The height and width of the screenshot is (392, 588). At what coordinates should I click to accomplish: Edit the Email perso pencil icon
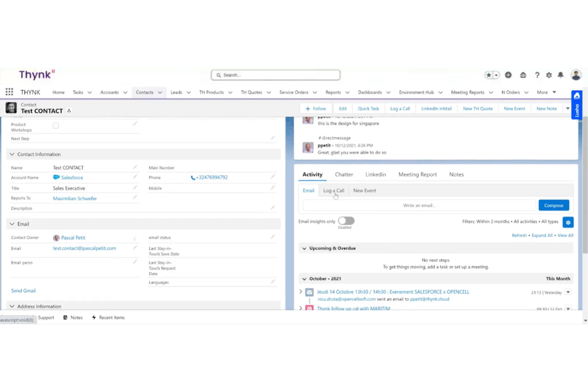(135, 262)
